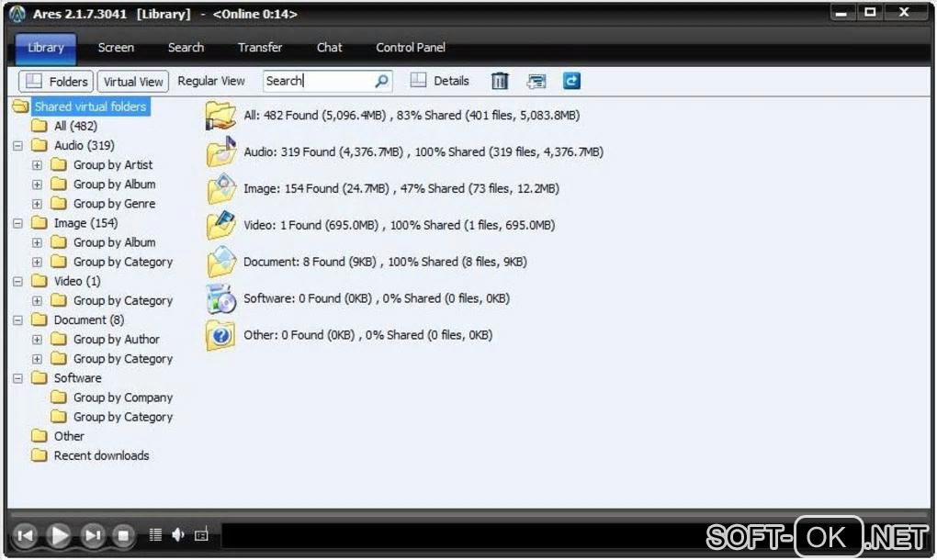Click the 'Audio: 319 Found' summary row
Image resolution: width=937 pixels, height=560 pixels.
point(423,151)
